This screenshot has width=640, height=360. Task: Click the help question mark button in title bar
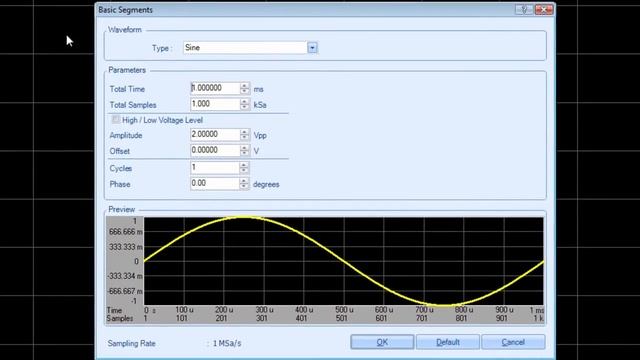click(x=524, y=9)
